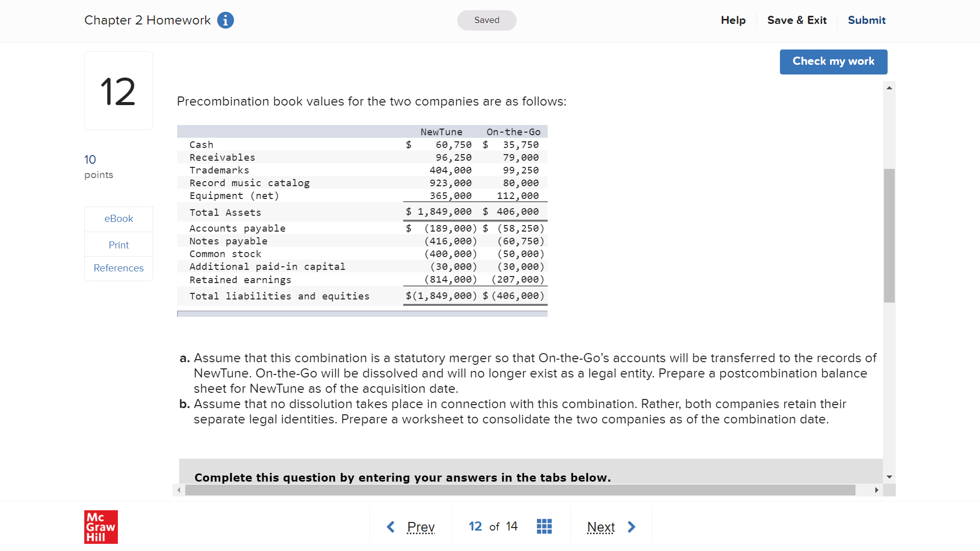Click the left chevron before Prev

(391, 527)
